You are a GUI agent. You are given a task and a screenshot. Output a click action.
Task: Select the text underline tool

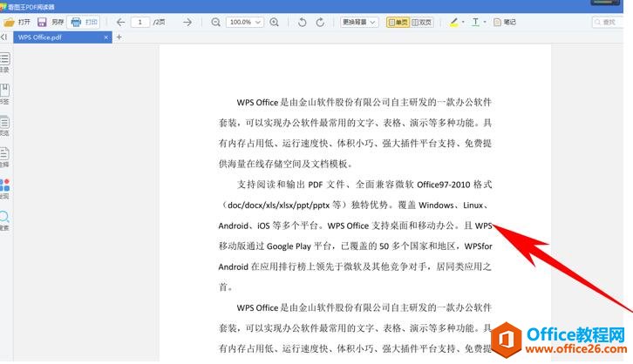pyautogui.click(x=475, y=22)
